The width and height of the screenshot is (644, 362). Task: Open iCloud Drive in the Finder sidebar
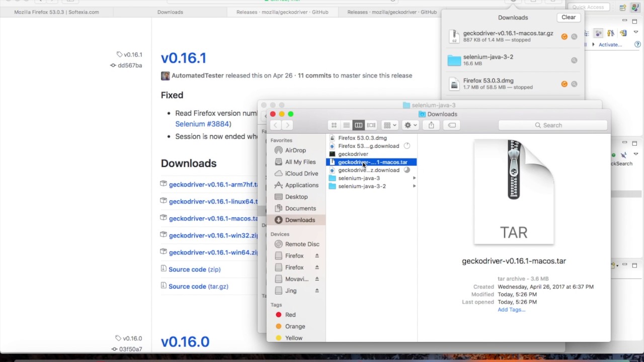tap(301, 173)
